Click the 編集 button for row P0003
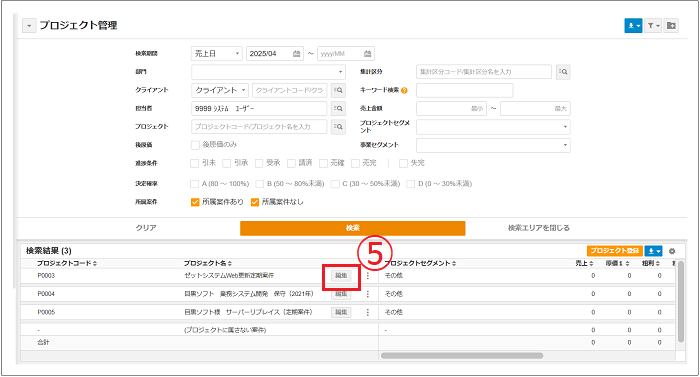The height and width of the screenshot is (377, 700). [341, 276]
